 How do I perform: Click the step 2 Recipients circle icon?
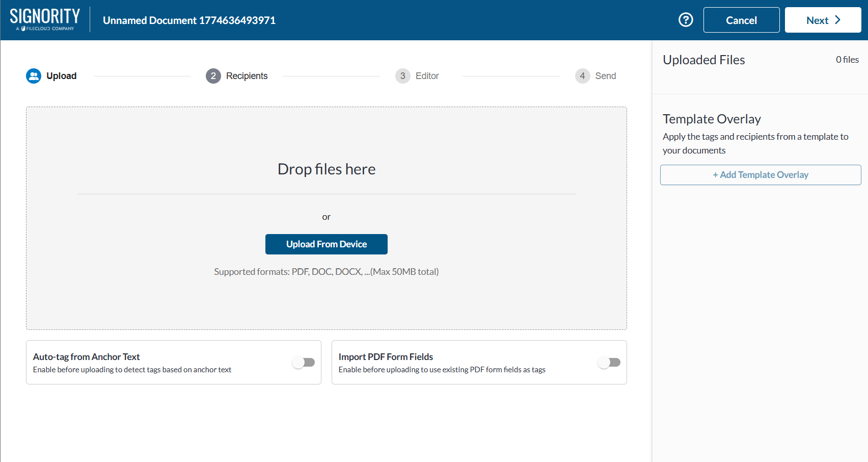(x=213, y=76)
